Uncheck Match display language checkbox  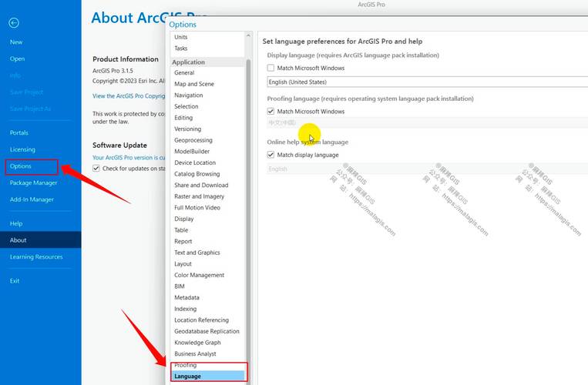(x=270, y=155)
